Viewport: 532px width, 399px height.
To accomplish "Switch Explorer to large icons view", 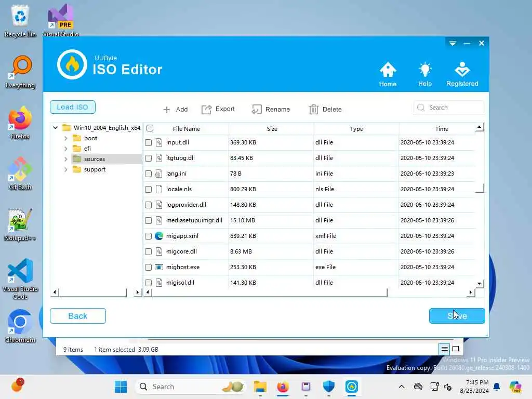I will coord(456,349).
